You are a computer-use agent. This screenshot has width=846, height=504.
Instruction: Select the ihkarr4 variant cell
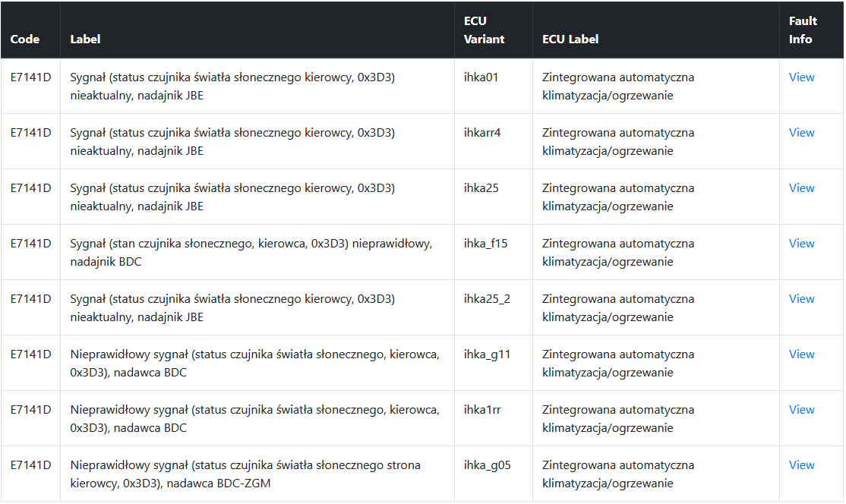pyautogui.click(x=482, y=133)
